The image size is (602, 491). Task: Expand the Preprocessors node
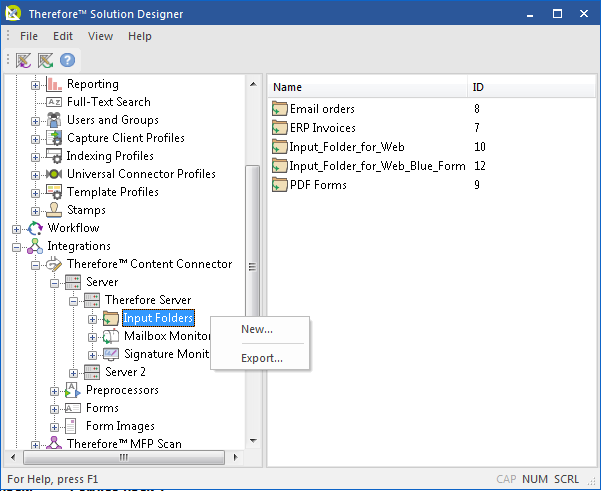click(54, 391)
